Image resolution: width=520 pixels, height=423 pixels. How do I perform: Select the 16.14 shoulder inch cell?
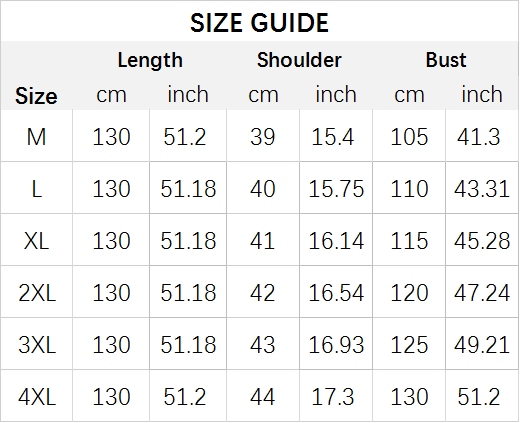click(336, 241)
